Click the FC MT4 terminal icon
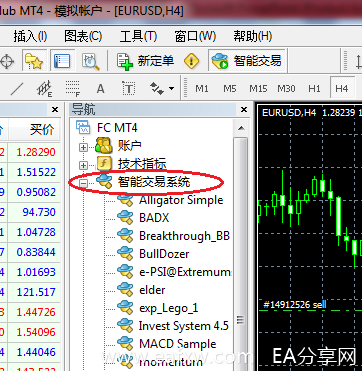 [83, 127]
